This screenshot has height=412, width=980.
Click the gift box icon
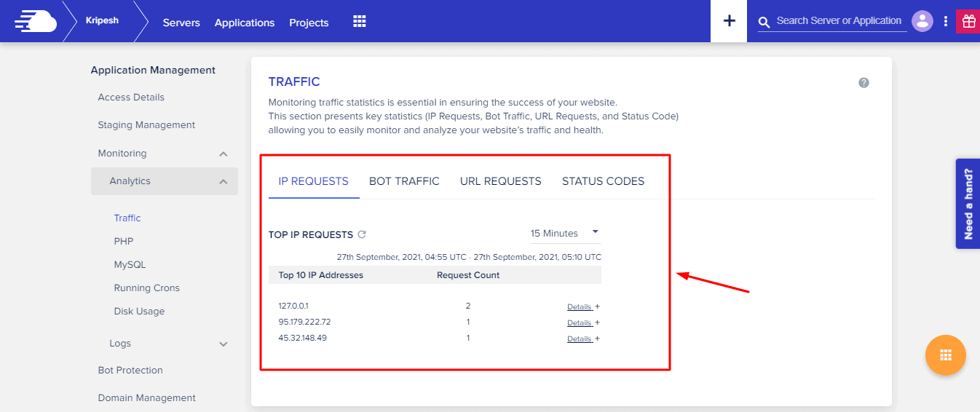click(968, 21)
